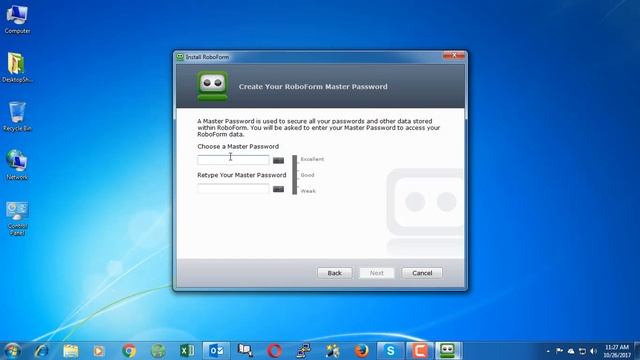Switch to Outlook in the taskbar
The image size is (640, 360).
coord(216,351)
